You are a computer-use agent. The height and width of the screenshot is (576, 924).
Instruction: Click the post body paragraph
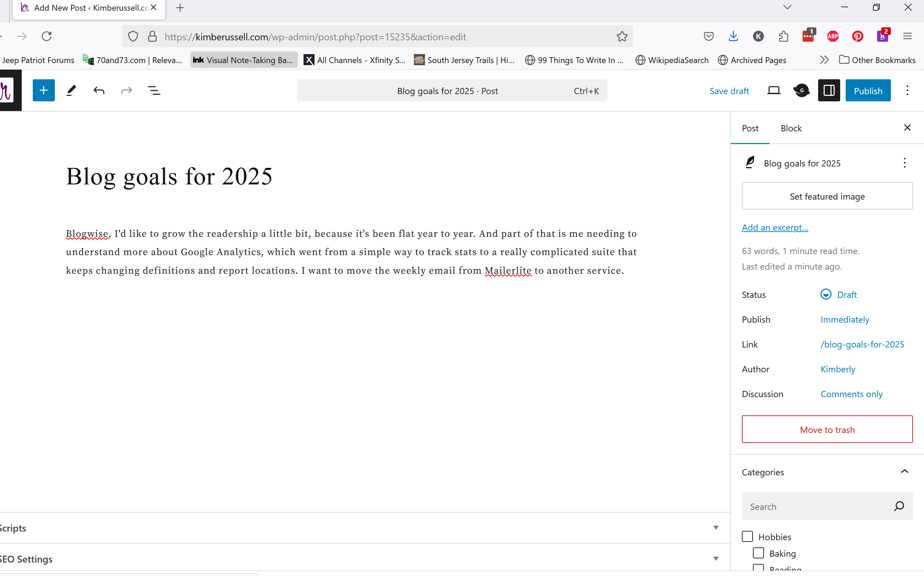[x=351, y=252]
